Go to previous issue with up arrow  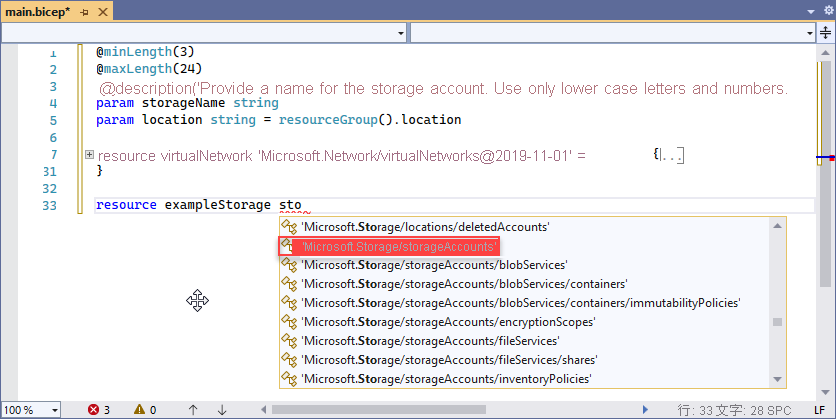[193, 409]
